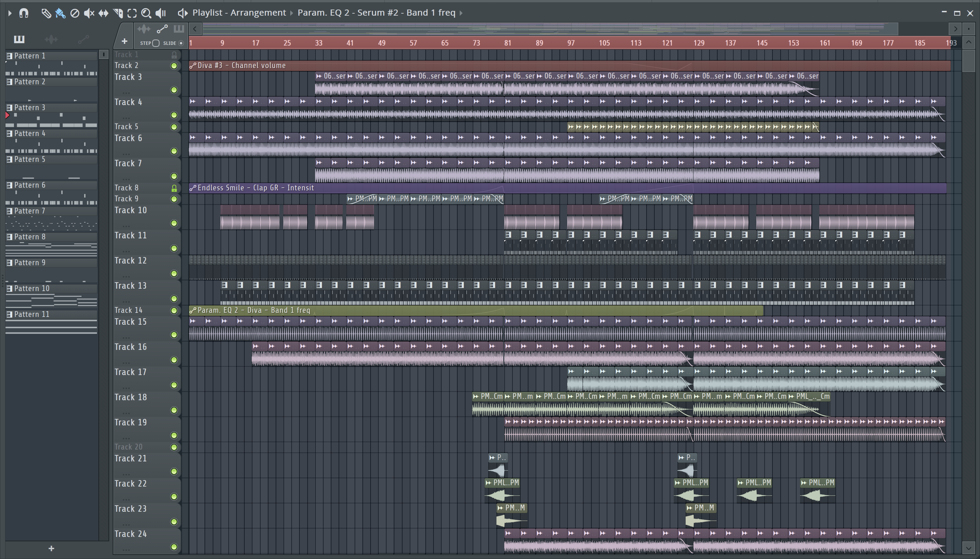The height and width of the screenshot is (559, 980).
Task: Mute Track 10 with its green light
Action: click(x=174, y=223)
